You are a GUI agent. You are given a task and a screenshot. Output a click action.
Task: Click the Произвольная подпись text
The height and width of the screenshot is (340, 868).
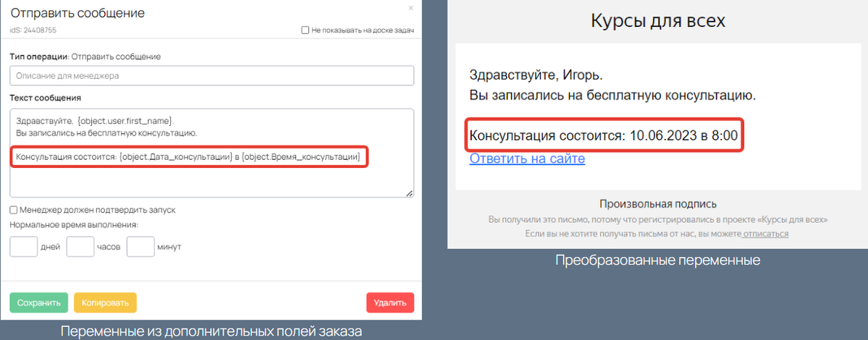(x=658, y=204)
